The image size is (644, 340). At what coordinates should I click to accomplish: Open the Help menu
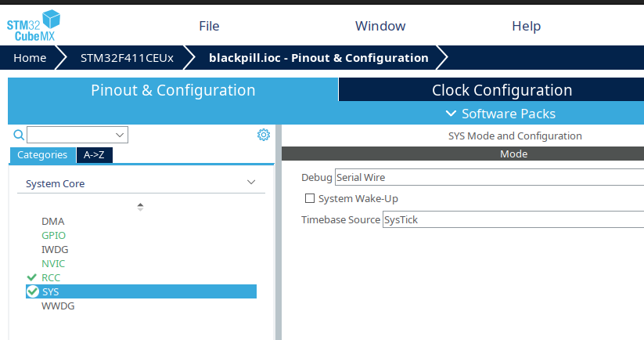[x=526, y=26]
